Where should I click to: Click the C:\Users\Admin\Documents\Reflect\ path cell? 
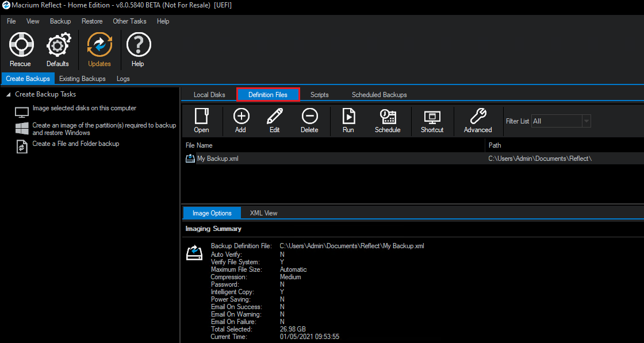pos(540,159)
